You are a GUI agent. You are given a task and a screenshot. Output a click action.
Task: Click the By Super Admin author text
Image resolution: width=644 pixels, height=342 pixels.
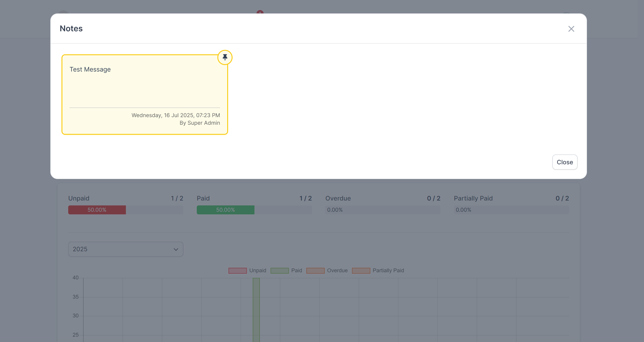click(199, 123)
